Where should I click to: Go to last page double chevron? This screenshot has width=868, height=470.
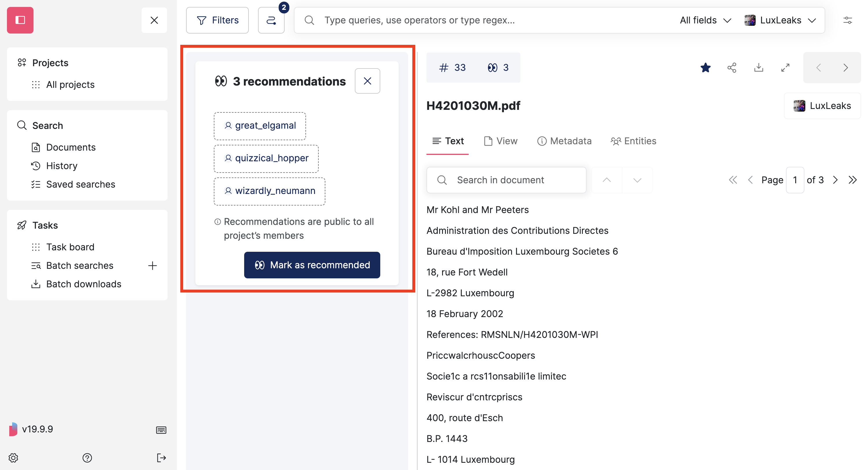[852, 180]
